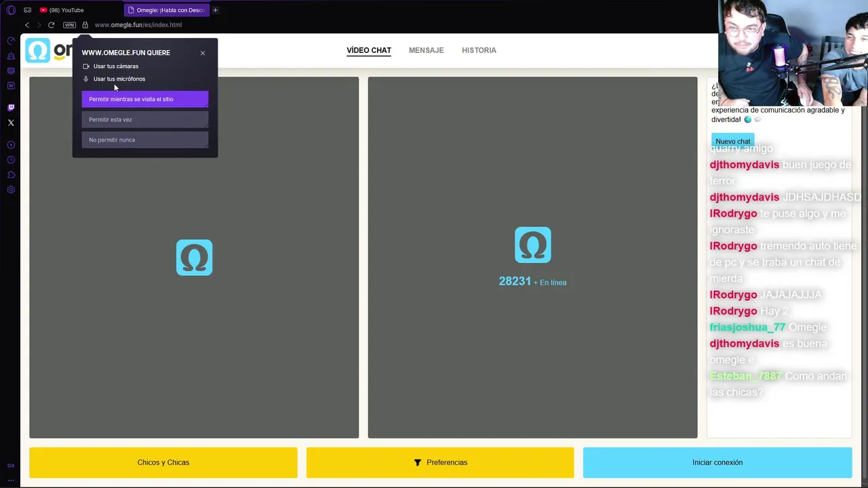Open GX Control speedometer icon in sidebar

[11, 41]
